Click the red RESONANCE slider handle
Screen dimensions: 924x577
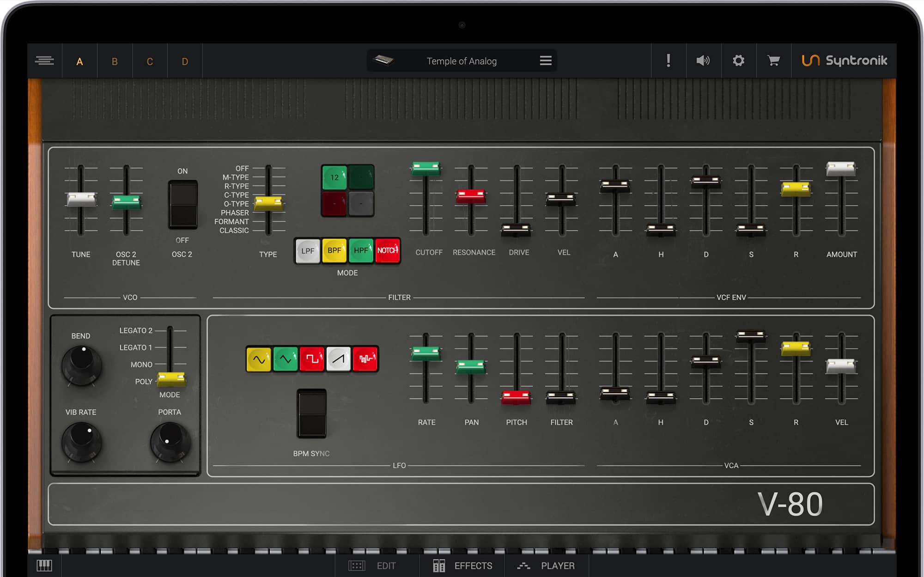point(471,196)
